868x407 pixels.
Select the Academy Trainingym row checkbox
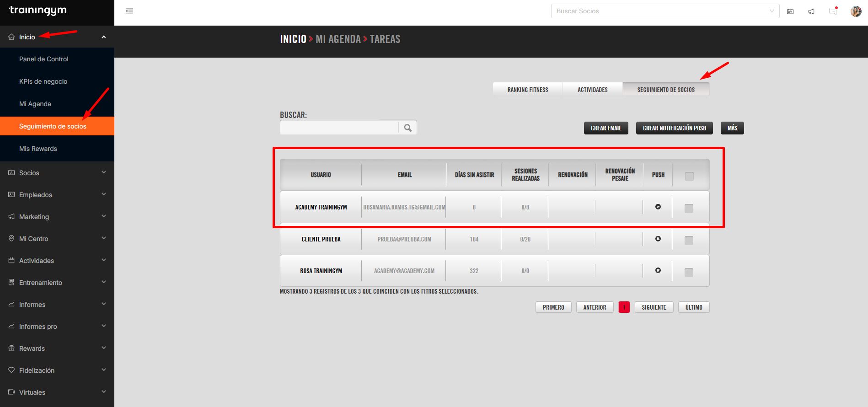click(689, 208)
